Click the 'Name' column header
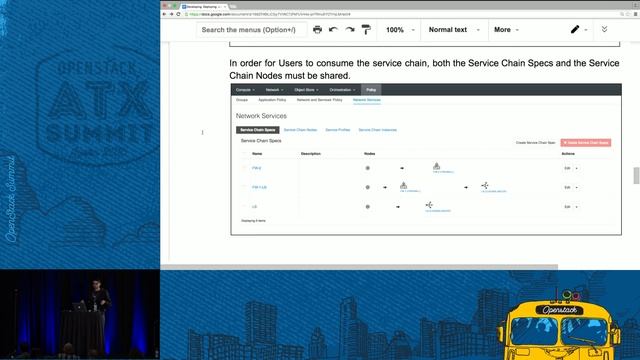The image size is (640, 360). pos(257,154)
